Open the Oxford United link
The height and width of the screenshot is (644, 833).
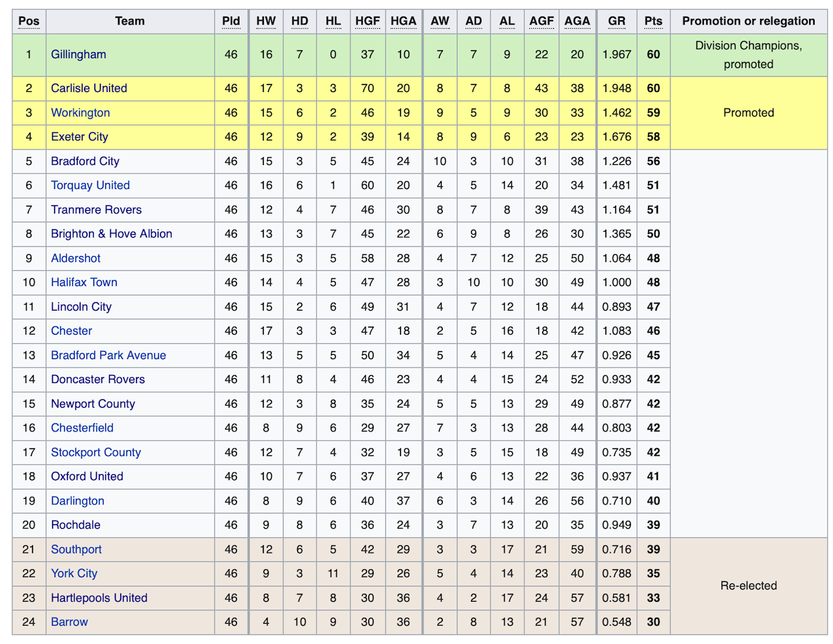click(87, 476)
